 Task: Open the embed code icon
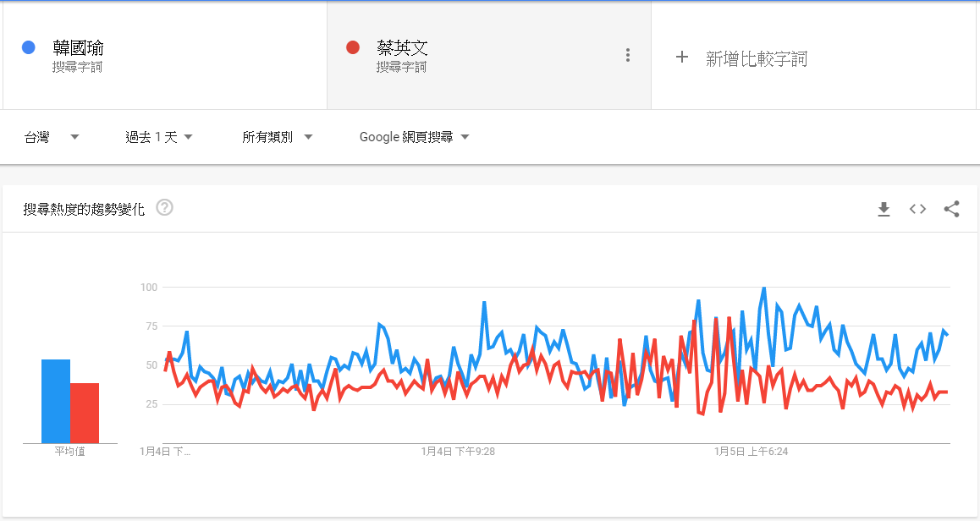click(917, 209)
